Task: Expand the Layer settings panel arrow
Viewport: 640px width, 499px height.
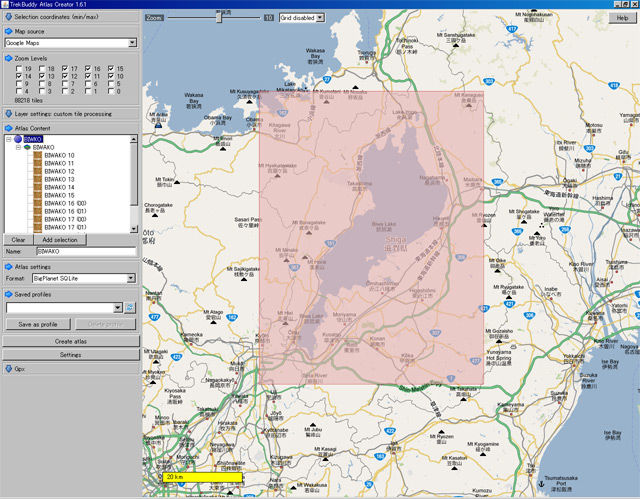Action: click(8, 114)
